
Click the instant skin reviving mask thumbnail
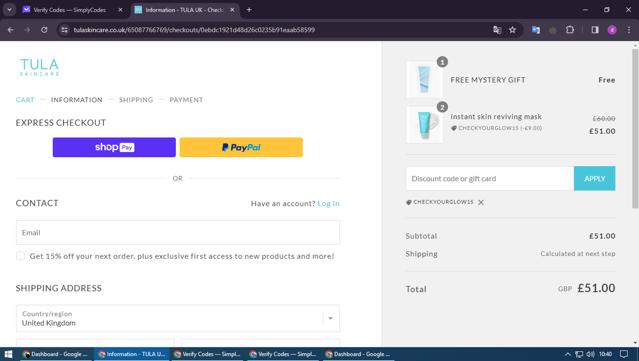(424, 125)
